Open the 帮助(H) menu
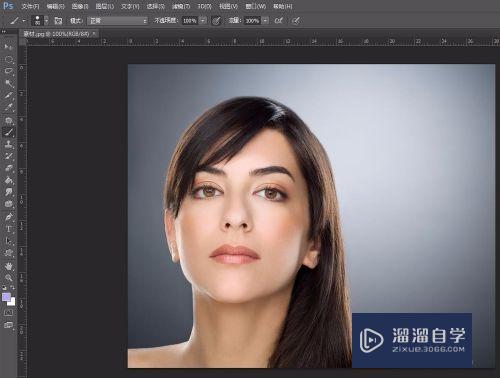 coord(283,6)
